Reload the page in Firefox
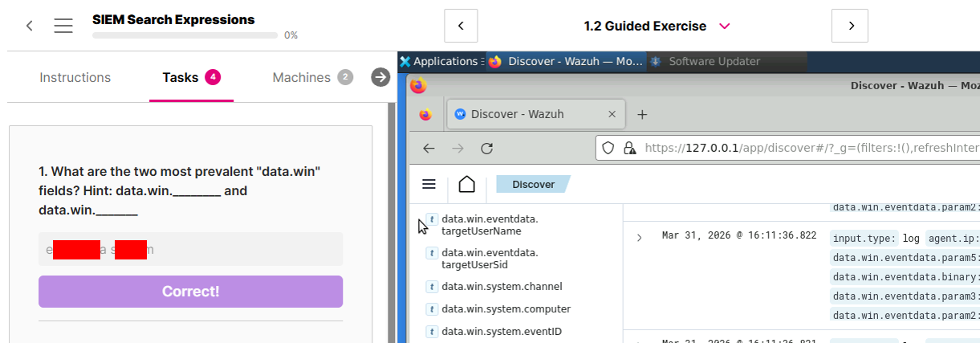Viewport: 980px width, 343px height. coord(486,148)
